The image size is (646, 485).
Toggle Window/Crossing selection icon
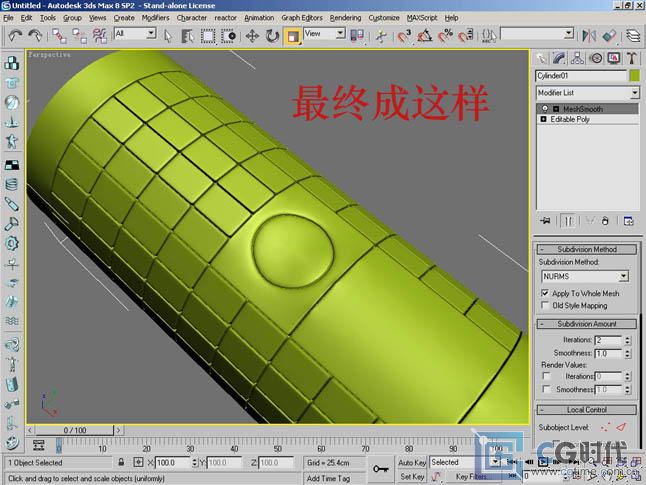(x=228, y=36)
